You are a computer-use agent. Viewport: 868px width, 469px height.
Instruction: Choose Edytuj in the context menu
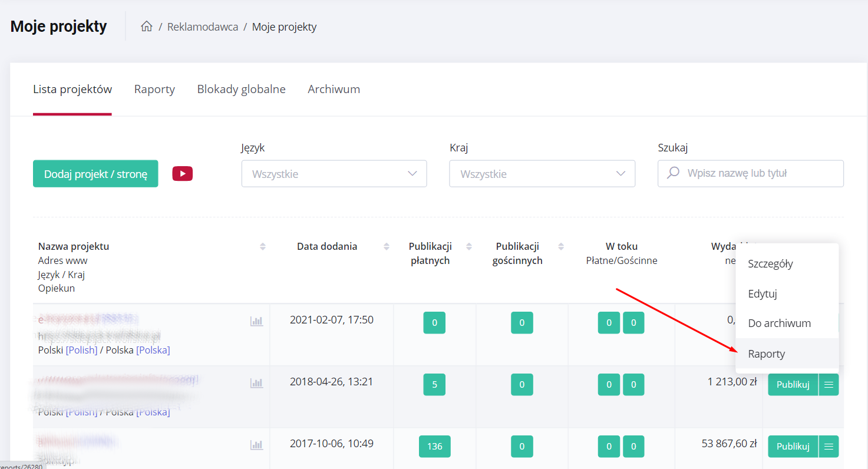[762, 293]
